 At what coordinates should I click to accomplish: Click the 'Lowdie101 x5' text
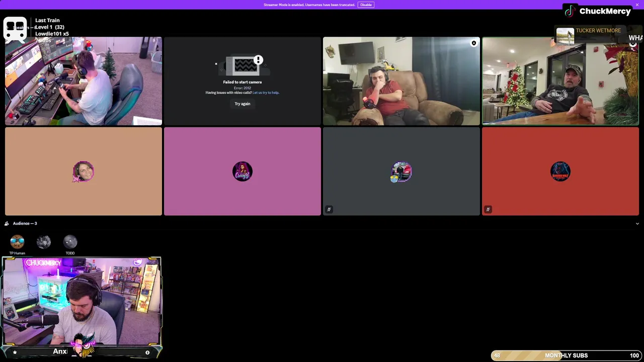point(52,34)
